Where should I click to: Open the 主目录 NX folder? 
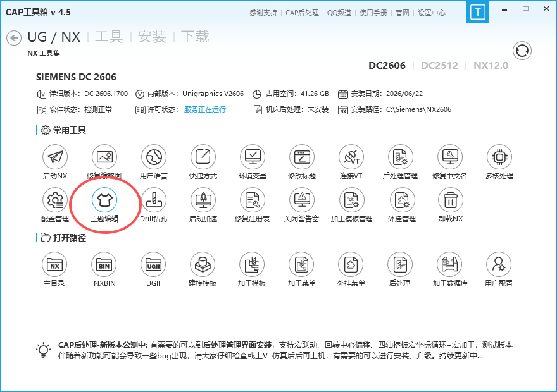(x=54, y=265)
